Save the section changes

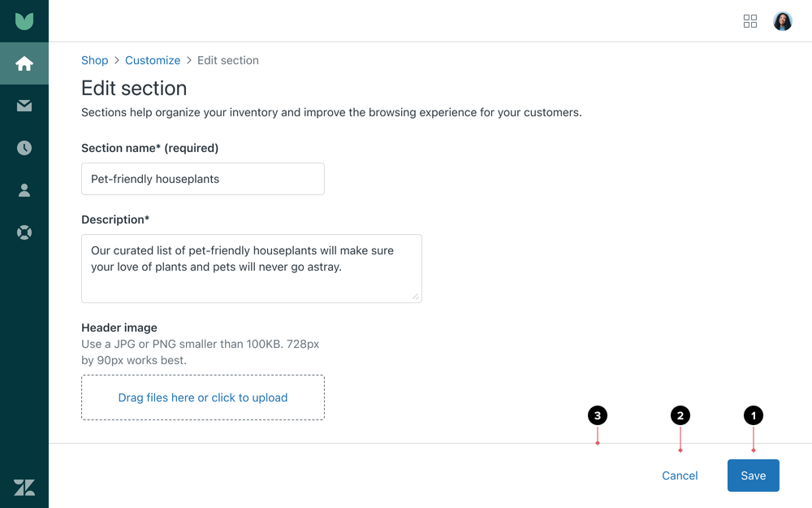753,475
